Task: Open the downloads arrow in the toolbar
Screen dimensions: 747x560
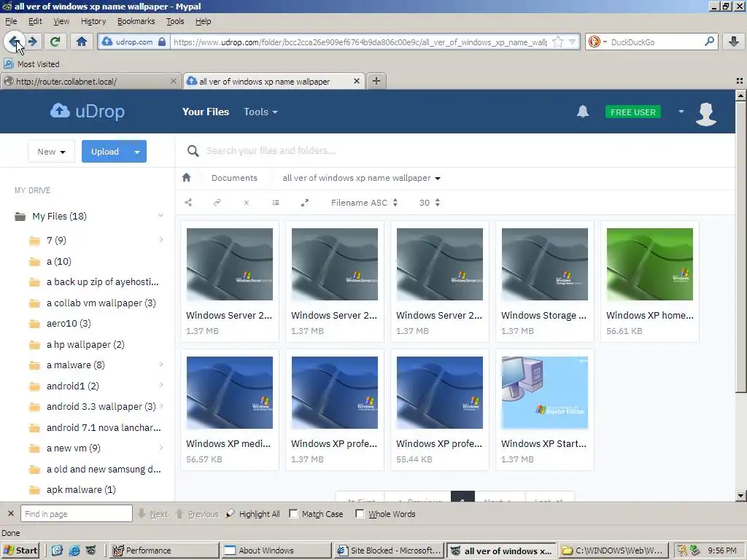Action: click(x=734, y=42)
